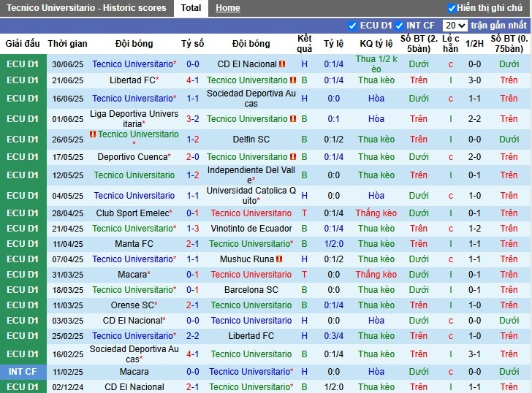Open Sociedad Deportiva Aucas in 16/06/25 row
This screenshot has height=393, width=532.
[x=251, y=99]
